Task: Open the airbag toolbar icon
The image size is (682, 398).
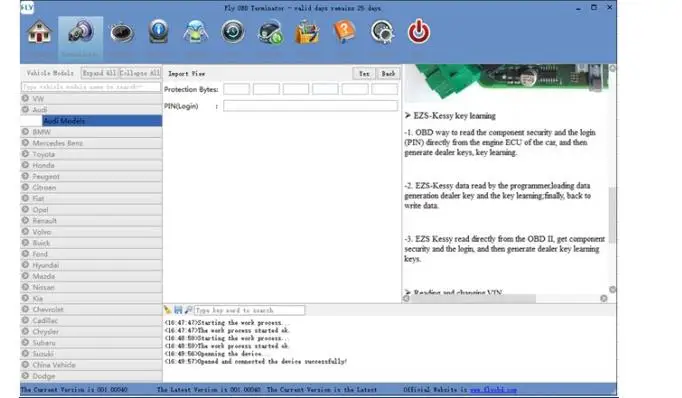Action: (195, 32)
